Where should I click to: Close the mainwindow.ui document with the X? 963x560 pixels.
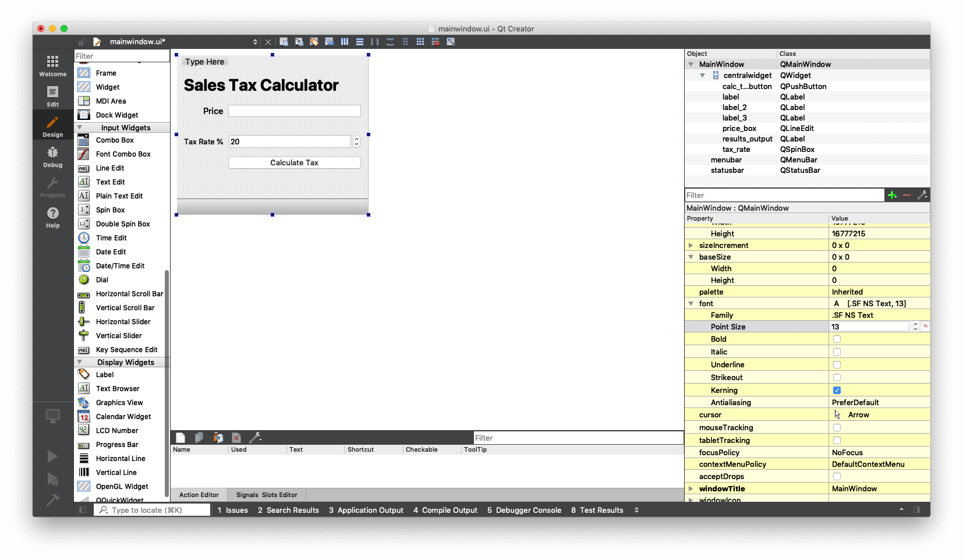pos(268,42)
